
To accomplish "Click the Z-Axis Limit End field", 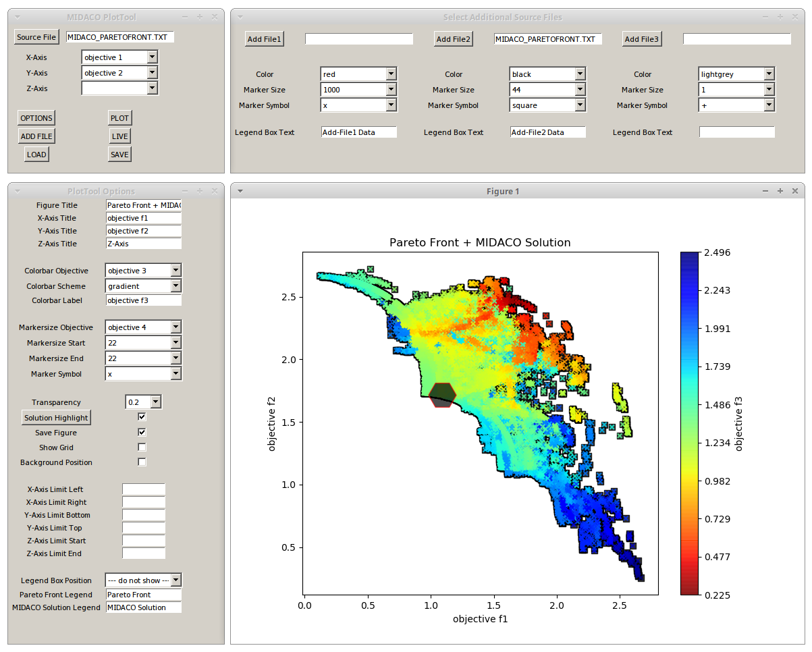I will pyautogui.click(x=144, y=553).
